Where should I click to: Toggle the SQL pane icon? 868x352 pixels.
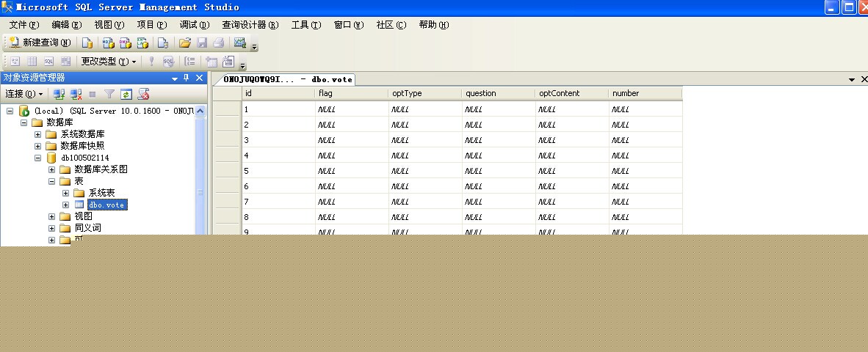tap(48, 62)
